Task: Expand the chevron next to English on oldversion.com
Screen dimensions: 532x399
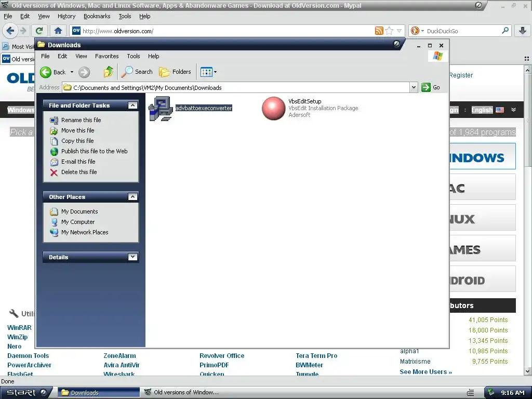Action: pos(513,110)
